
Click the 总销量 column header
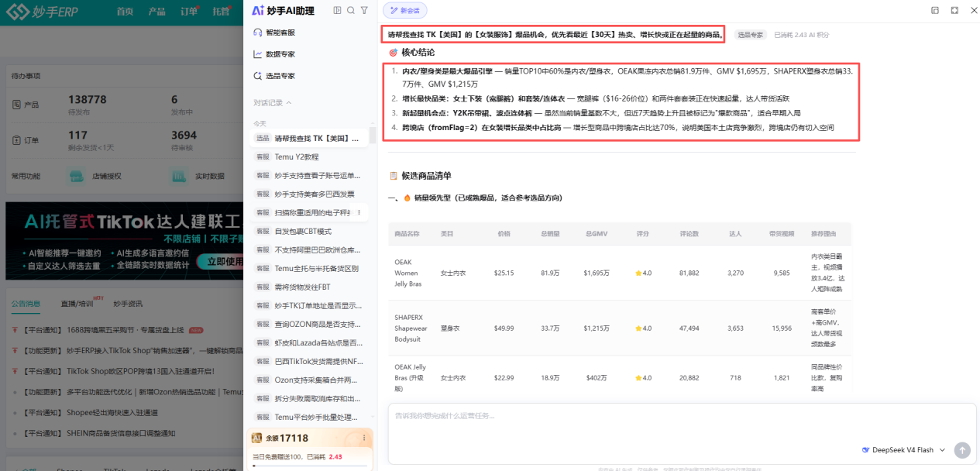point(550,233)
